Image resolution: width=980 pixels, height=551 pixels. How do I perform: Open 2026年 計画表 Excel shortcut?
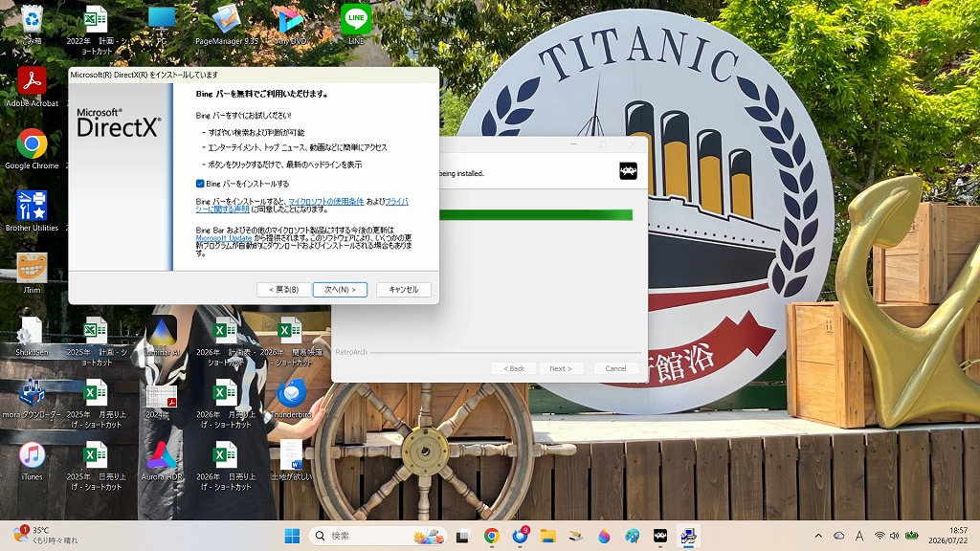coord(225,342)
